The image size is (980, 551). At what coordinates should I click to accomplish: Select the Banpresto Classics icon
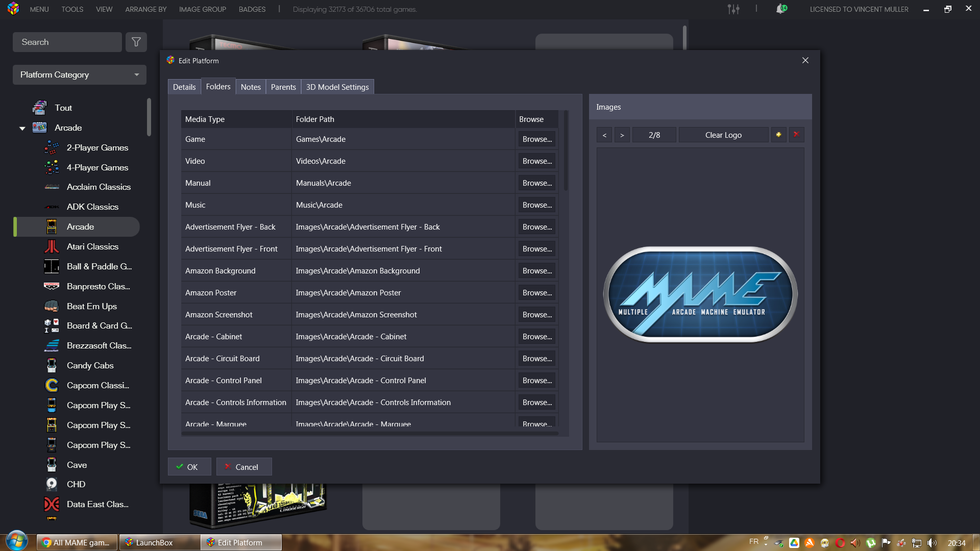(x=52, y=286)
